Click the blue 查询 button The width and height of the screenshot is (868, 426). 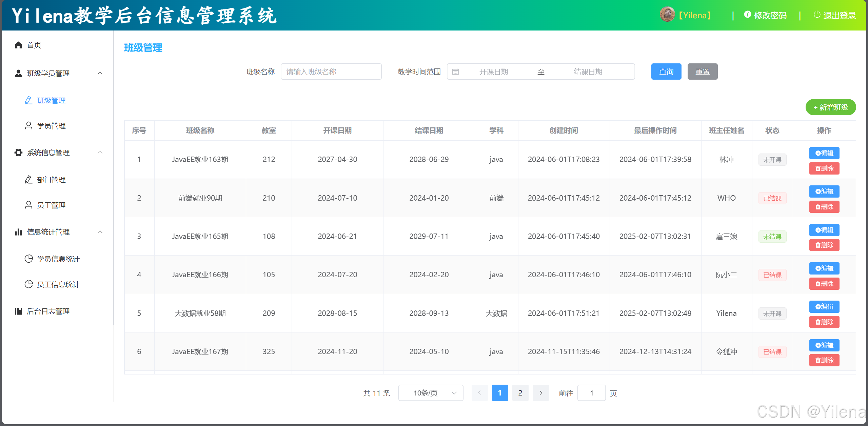(666, 72)
